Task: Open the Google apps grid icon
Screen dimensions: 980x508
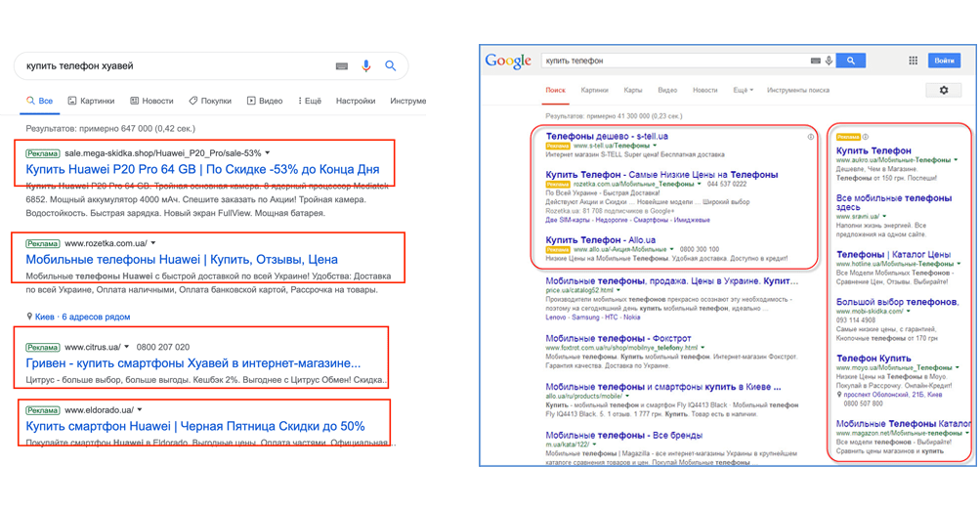Action: pyautogui.click(x=914, y=61)
